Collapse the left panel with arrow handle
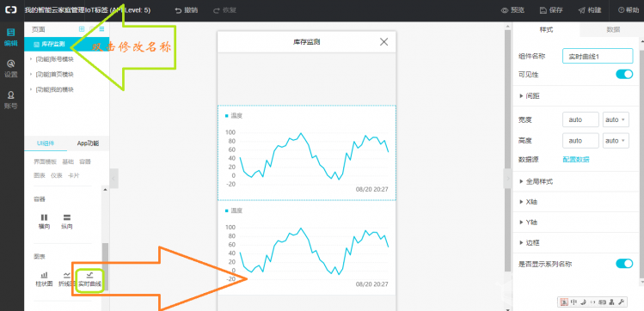 click(x=113, y=179)
